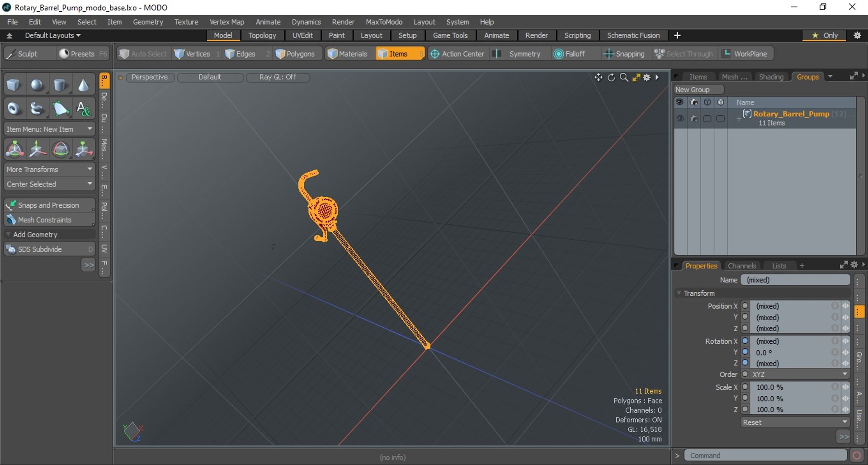Select the Cone primitive tool
Screen dimensions: 868x465
(83, 85)
